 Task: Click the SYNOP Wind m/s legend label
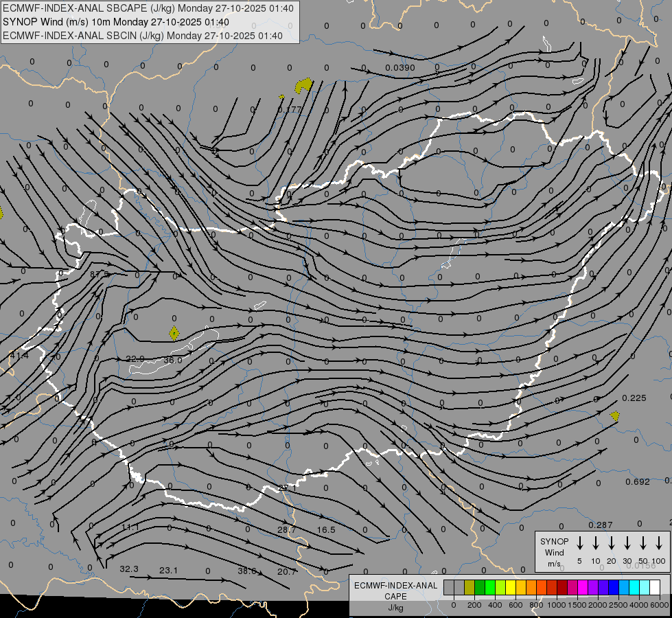(554, 552)
